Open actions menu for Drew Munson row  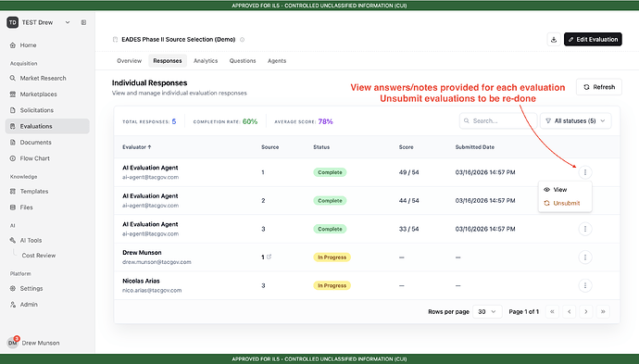tap(585, 257)
